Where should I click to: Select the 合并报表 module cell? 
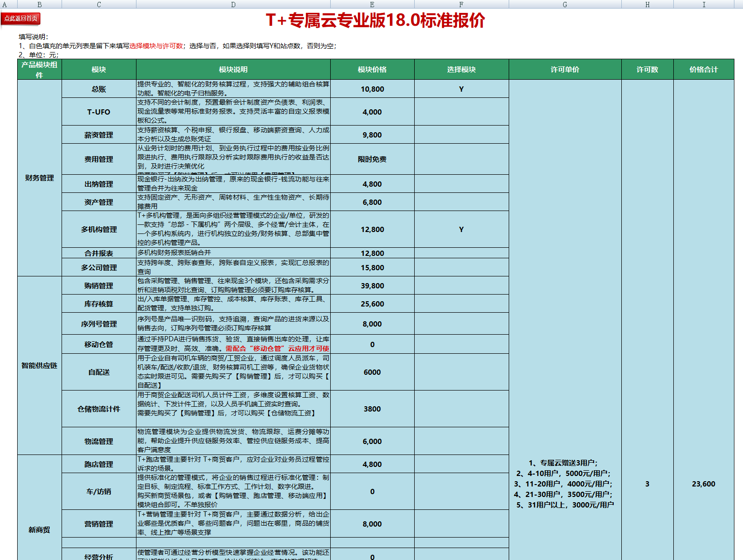click(x=99, y=253)
